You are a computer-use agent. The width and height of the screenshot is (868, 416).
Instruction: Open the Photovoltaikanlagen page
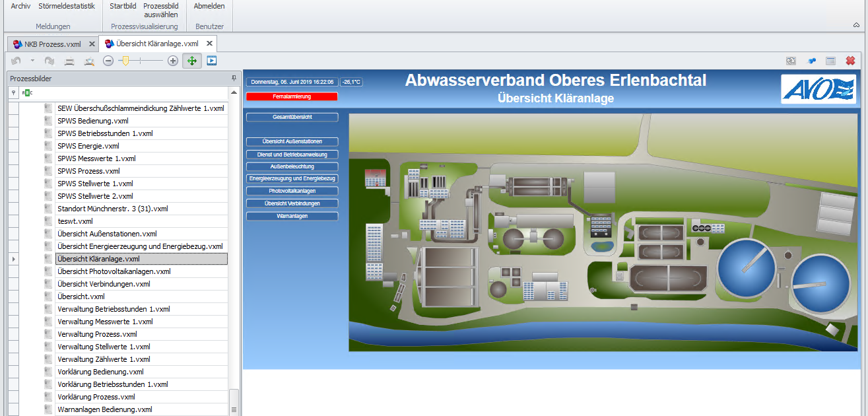(292, 191)
